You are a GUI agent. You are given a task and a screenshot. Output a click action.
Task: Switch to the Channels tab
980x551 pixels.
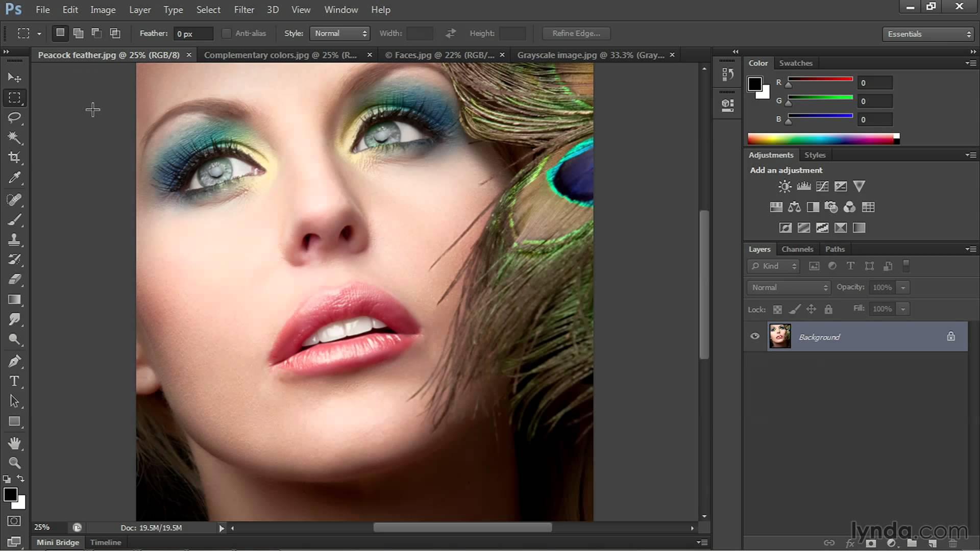tap(798, 249)
